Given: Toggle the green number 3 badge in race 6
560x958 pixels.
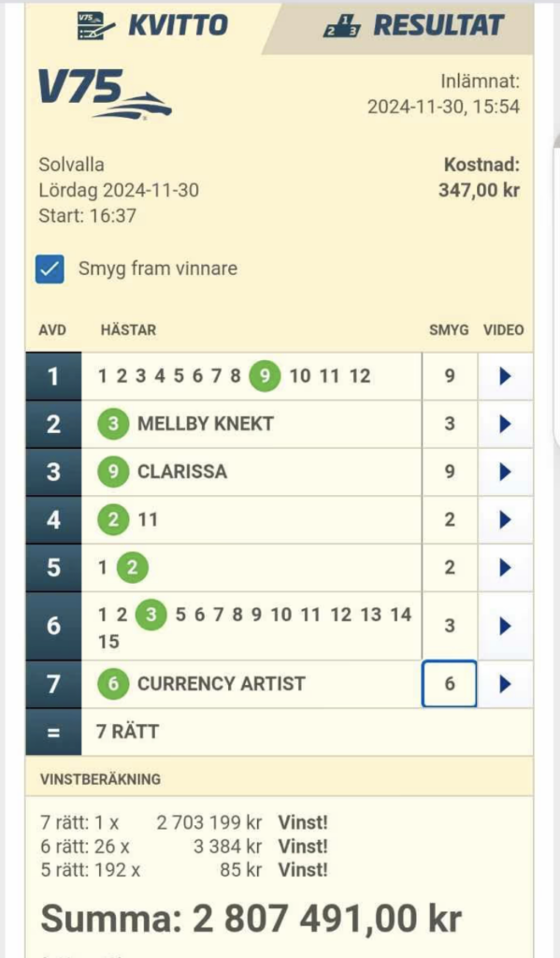Looking at the screenshot, I should 151,616.
